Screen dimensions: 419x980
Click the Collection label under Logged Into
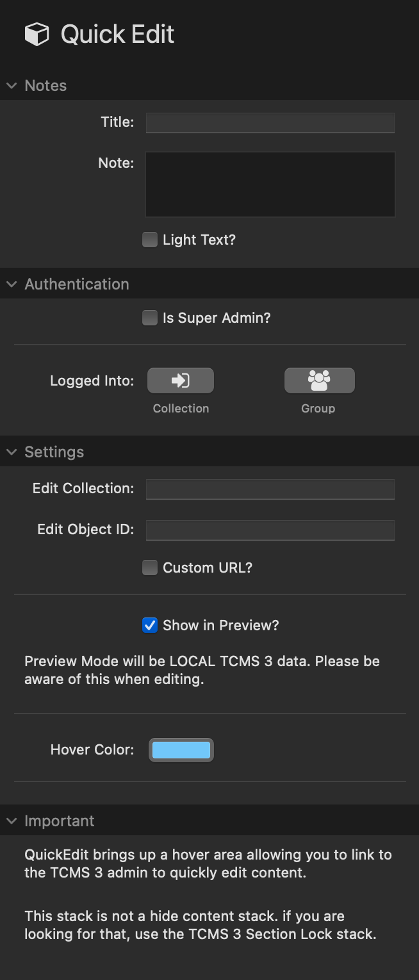coord(181,409)
